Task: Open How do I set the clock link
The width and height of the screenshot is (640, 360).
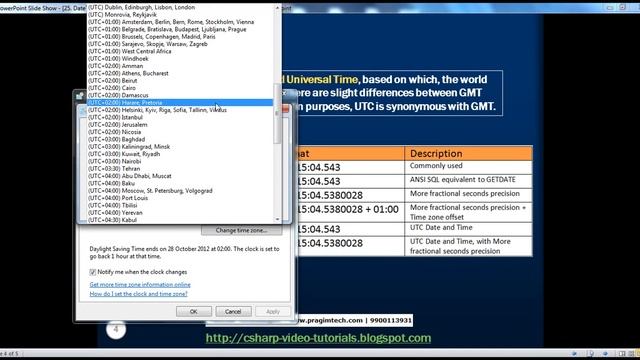Action: pos(138,294)
